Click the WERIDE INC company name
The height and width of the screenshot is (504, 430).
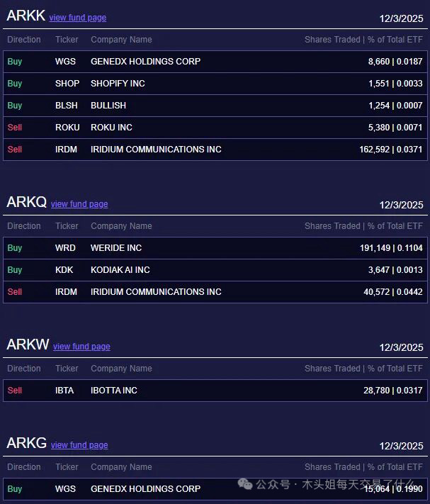[x=116, y=248]
